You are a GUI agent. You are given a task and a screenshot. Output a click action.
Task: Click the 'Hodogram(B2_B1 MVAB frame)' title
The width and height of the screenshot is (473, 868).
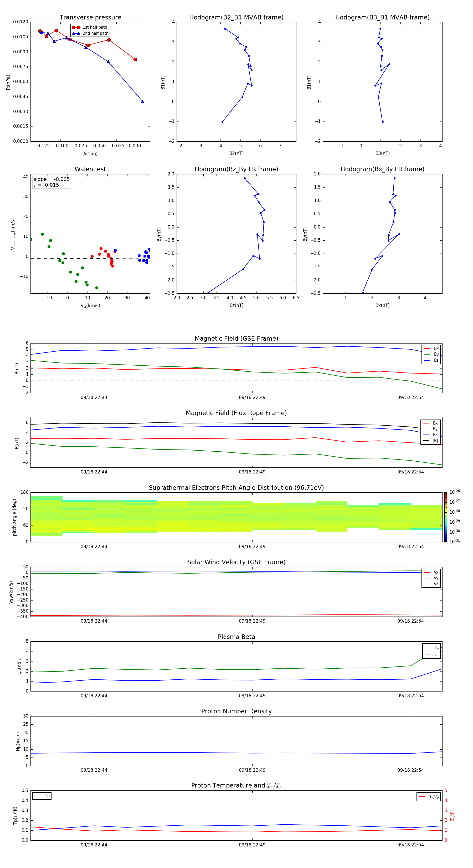(x=236, y=18)
